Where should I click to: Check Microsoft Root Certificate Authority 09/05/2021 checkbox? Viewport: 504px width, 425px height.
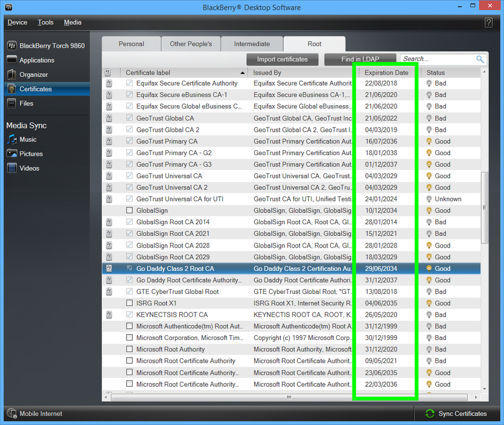point(129,361)
